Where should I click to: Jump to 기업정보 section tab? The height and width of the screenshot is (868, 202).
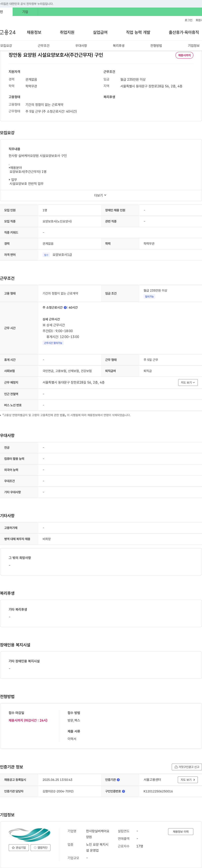click(194, 46)
